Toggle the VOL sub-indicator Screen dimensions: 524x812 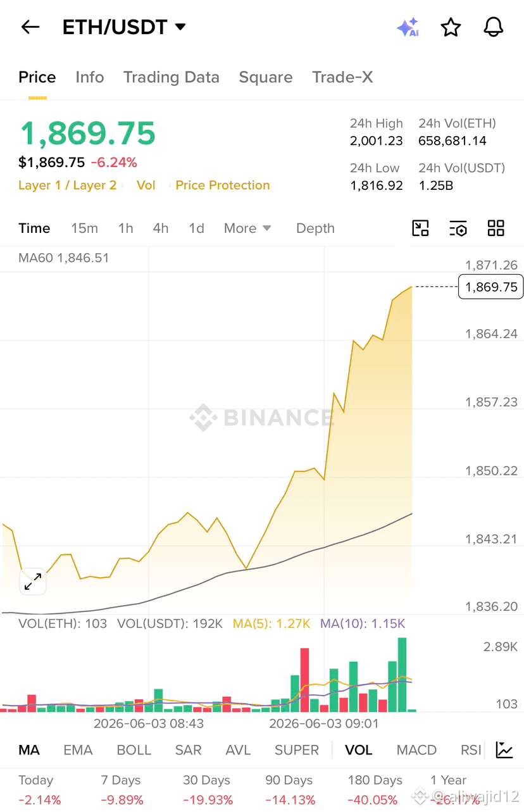[x=358, y=750]
